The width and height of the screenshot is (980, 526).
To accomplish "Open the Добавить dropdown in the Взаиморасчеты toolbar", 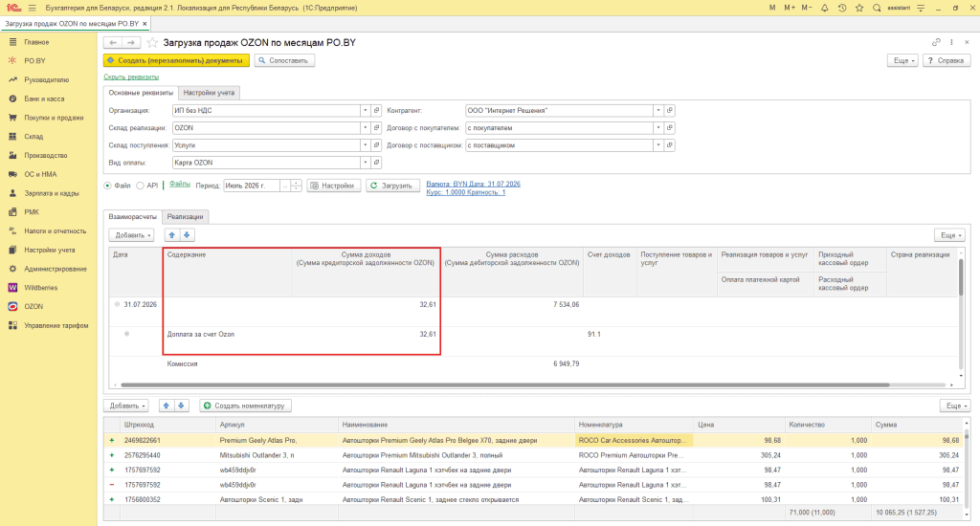I will 131,235.
